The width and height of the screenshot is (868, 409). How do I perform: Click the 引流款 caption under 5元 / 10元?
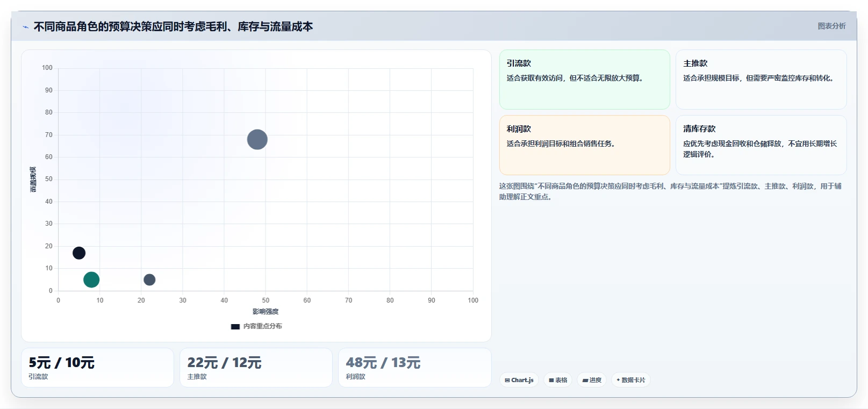point(38,377)
